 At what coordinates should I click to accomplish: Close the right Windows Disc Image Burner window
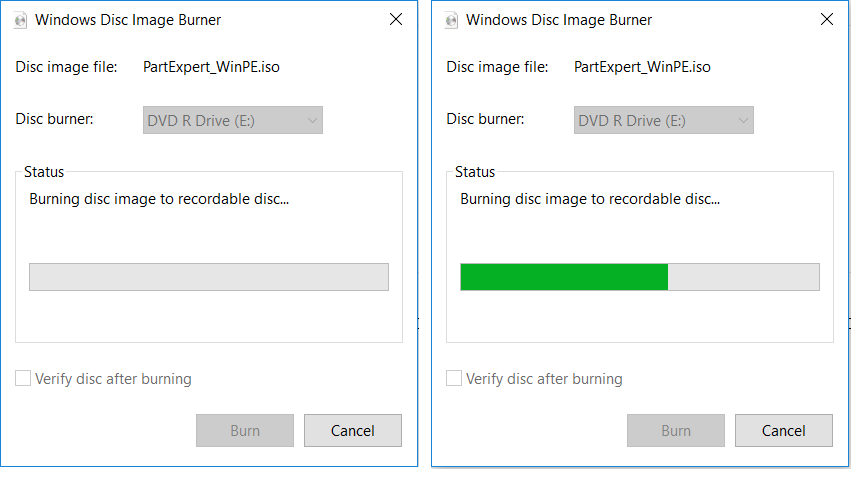(x=827, y=20)
